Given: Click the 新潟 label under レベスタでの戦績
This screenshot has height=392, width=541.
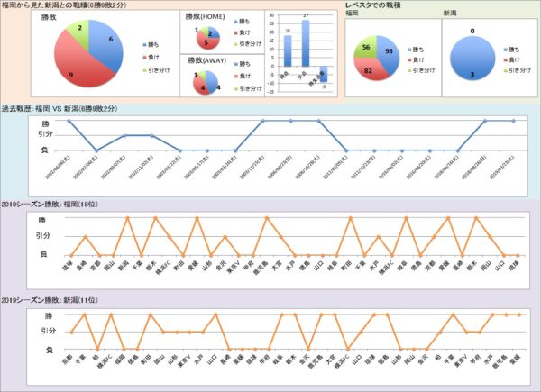Looking at the screenshot, I should click(450, 14).
